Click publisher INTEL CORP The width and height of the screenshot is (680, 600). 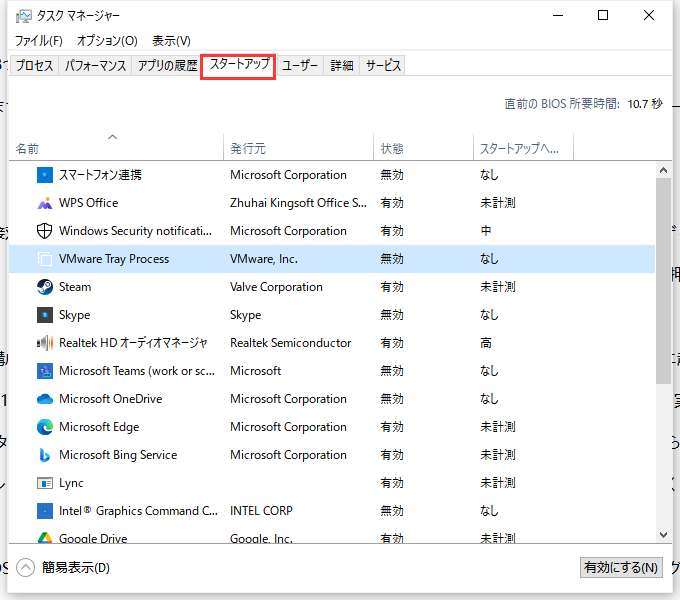click(x=261, y=511)
